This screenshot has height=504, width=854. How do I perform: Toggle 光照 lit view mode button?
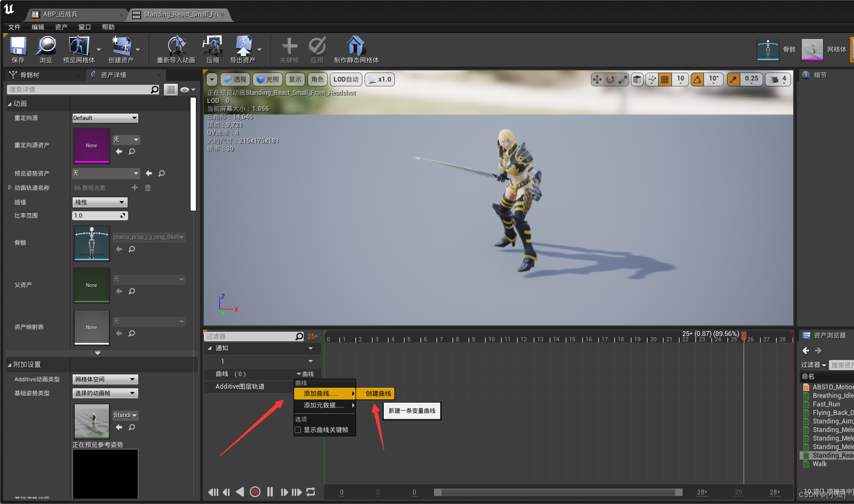pos(267,79)
